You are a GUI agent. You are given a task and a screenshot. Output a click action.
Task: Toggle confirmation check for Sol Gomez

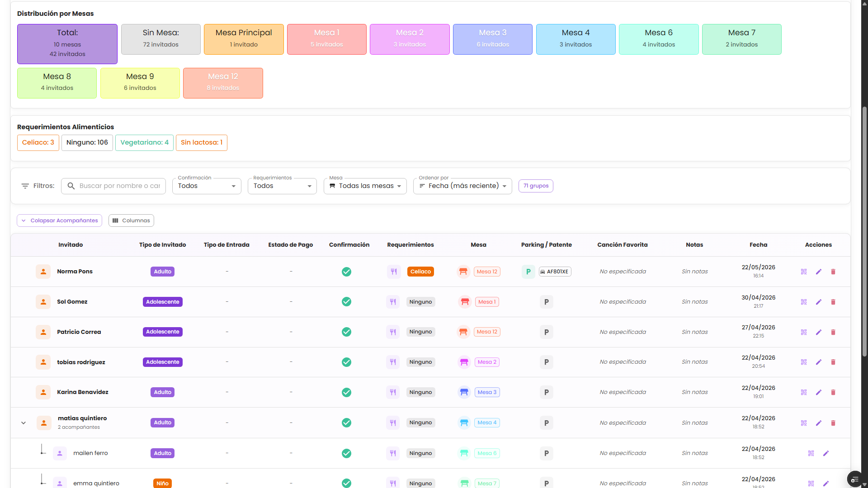[x=346, y=302]
